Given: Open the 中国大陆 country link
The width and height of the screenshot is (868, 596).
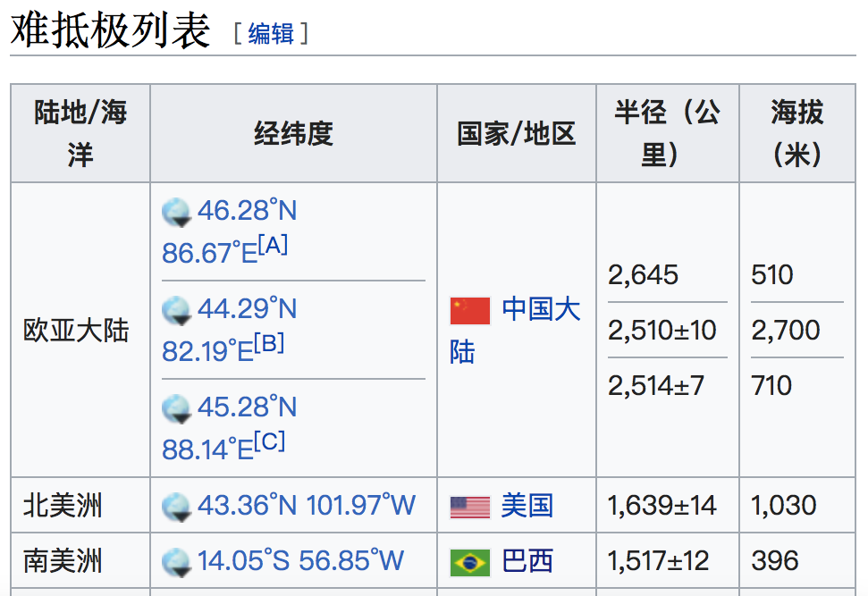Looking at the screenshot, I should coord(541,310).
